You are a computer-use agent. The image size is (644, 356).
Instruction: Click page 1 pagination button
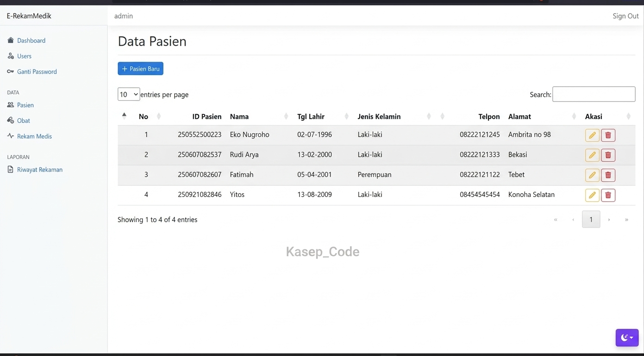coord(591,219)
